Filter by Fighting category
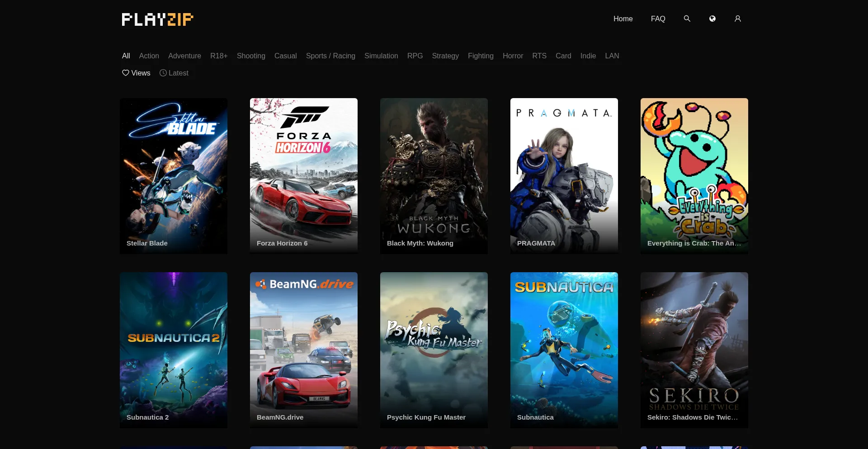Screen dimensions: 868x449 click(481, 56)
